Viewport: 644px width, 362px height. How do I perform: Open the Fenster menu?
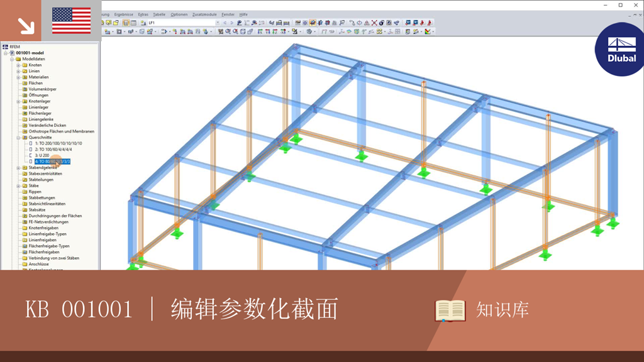point(228,14)
